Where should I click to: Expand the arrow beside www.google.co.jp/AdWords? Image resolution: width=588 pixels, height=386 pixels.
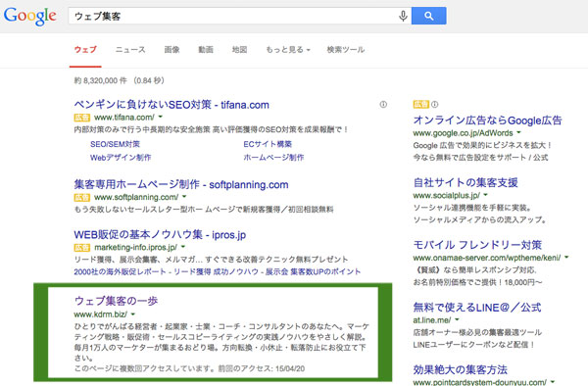(x=519, y=132)
